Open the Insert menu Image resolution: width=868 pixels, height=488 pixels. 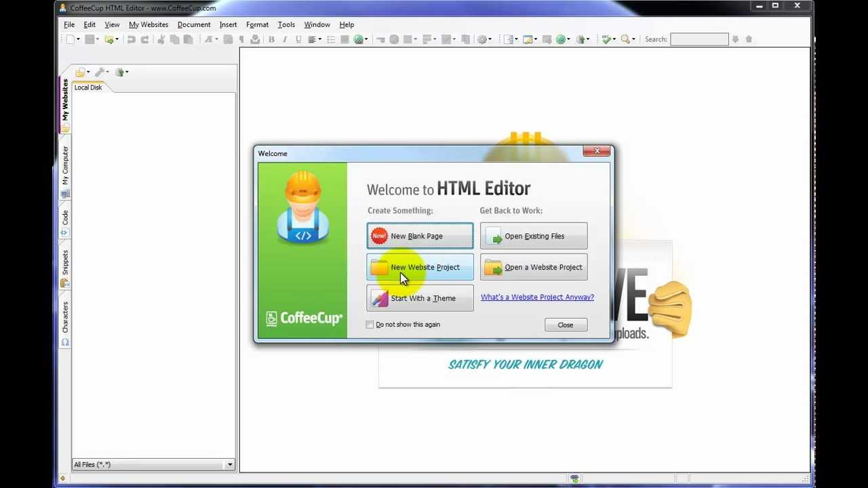228,24
